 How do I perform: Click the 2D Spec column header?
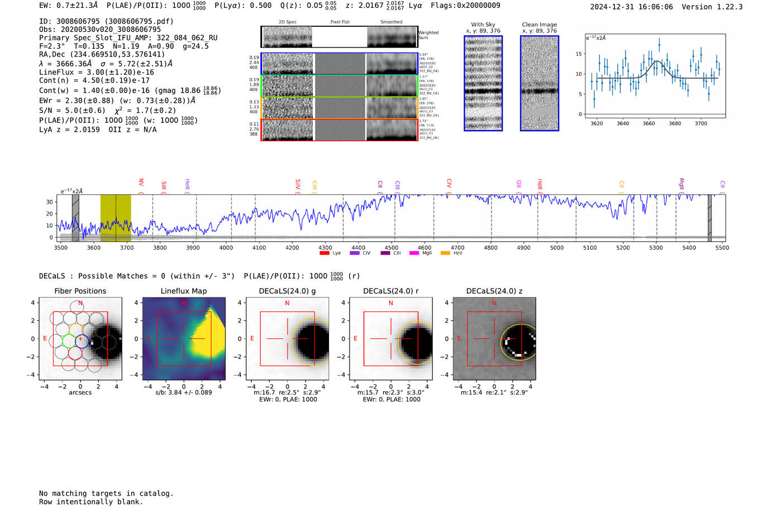[288, 22]
